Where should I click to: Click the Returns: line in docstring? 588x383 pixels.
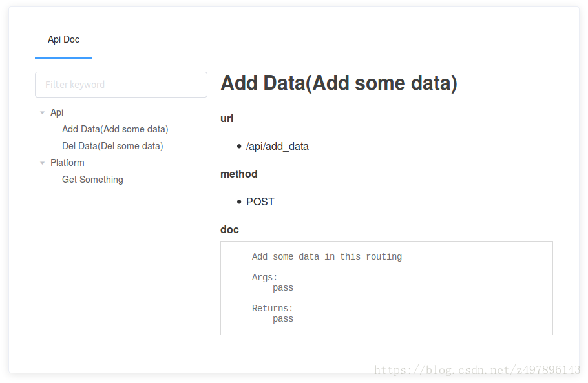(272, 309)
